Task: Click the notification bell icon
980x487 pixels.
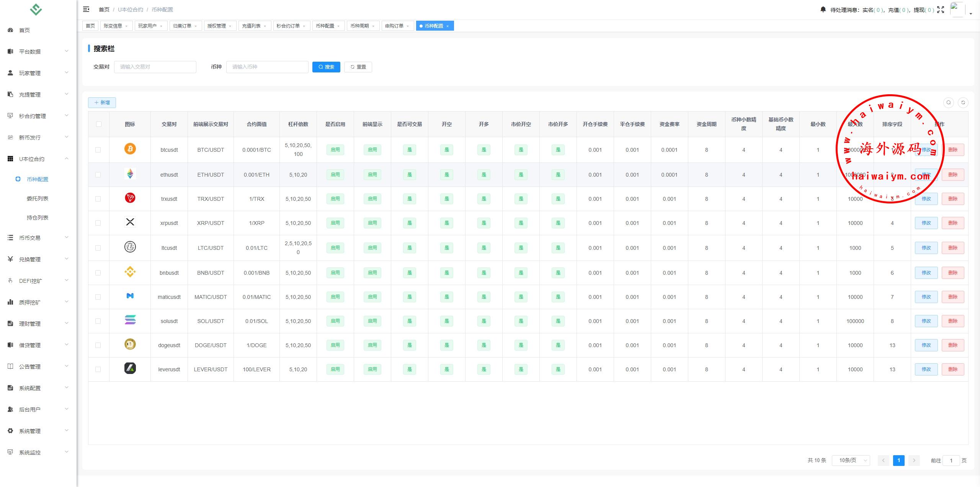Action: [823, 9]
